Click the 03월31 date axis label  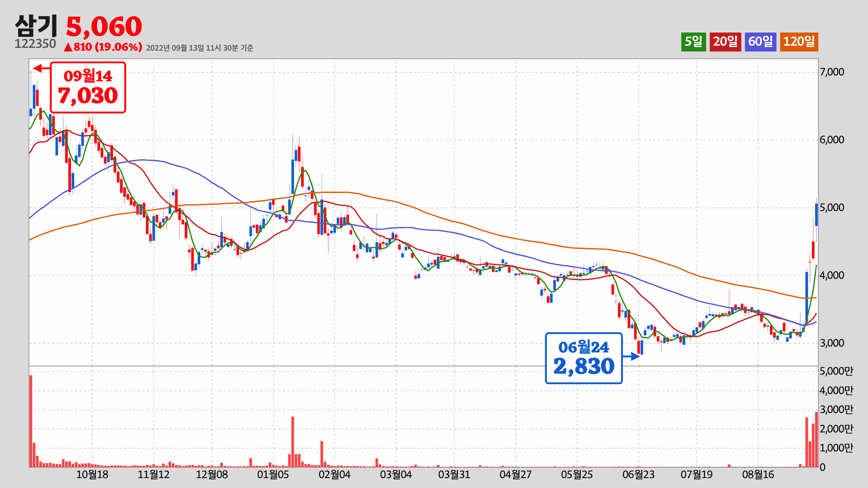[x=454, y=474]
